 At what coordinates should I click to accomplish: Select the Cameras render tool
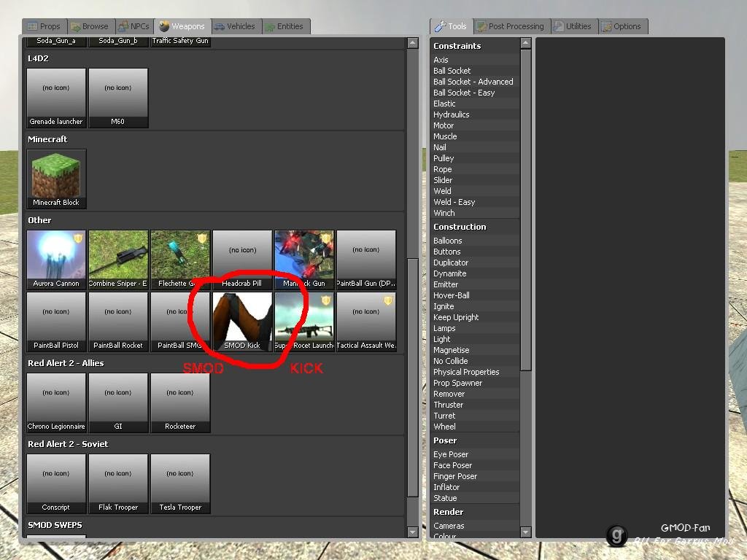474,526
